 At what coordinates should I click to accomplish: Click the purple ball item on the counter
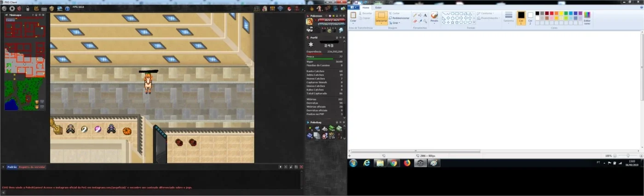pos(98,130)
